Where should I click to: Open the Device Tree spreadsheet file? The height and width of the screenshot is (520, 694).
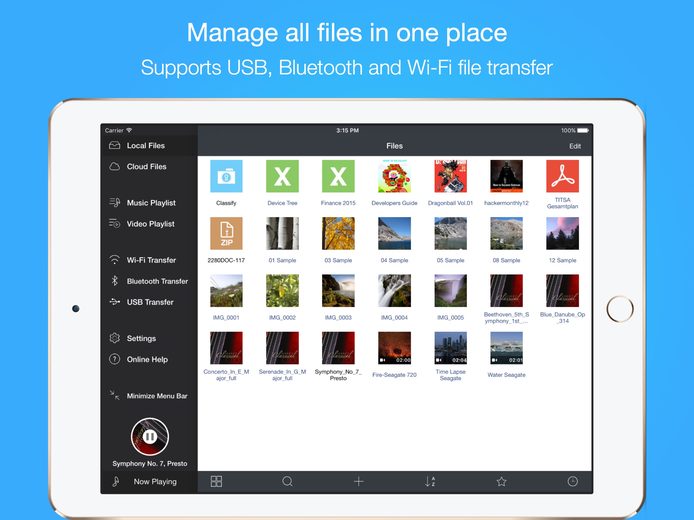coord(282,176)
